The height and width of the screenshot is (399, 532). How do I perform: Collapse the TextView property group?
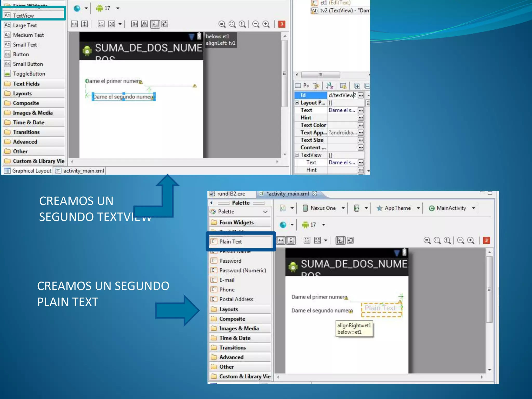[x=297, y=155]
